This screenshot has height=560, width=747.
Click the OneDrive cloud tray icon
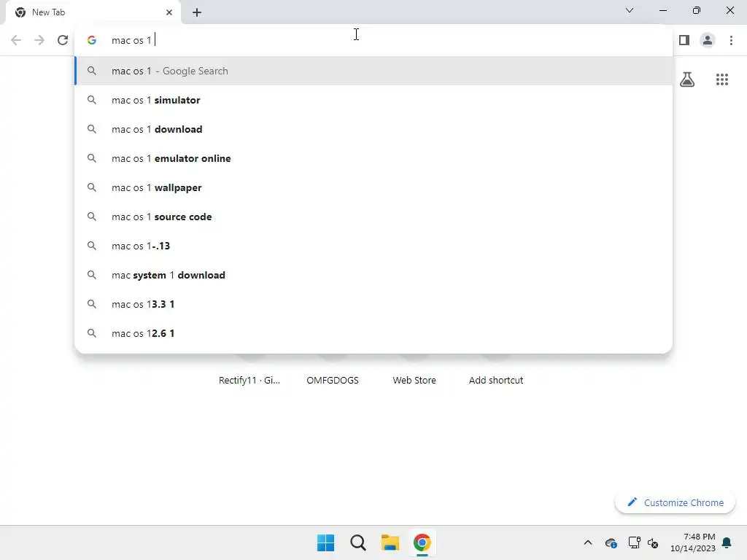[611, 542]
